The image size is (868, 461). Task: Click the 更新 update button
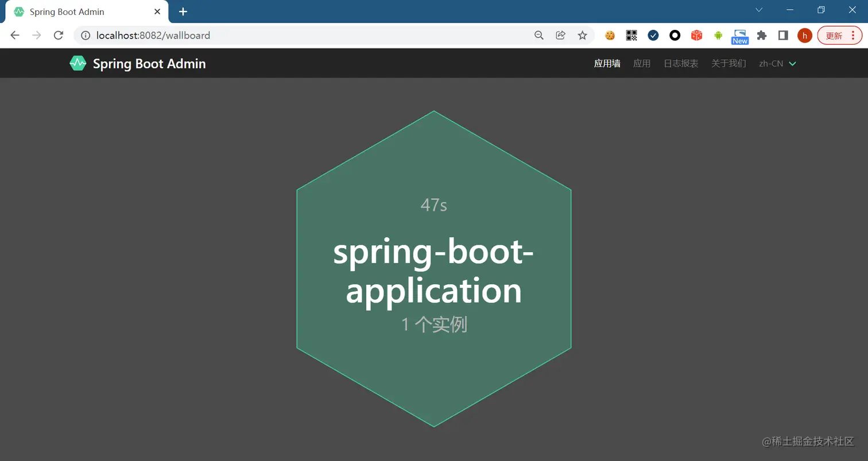[834, 36]
